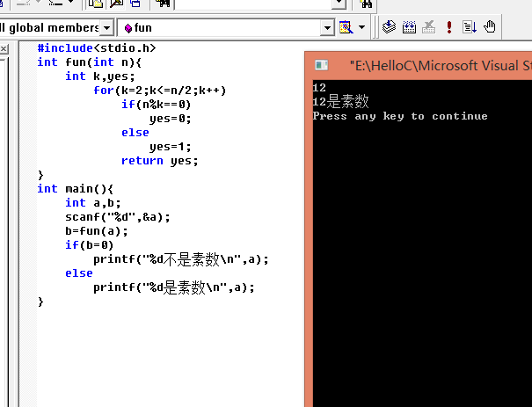
Task: Click console output '12是素数'
Action: click(x=340, y=101)
